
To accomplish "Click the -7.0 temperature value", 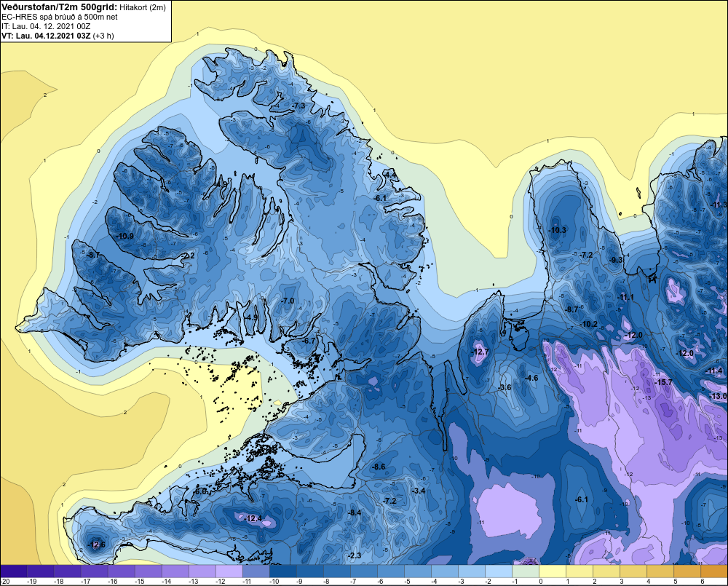I will [x=288, y=301].
